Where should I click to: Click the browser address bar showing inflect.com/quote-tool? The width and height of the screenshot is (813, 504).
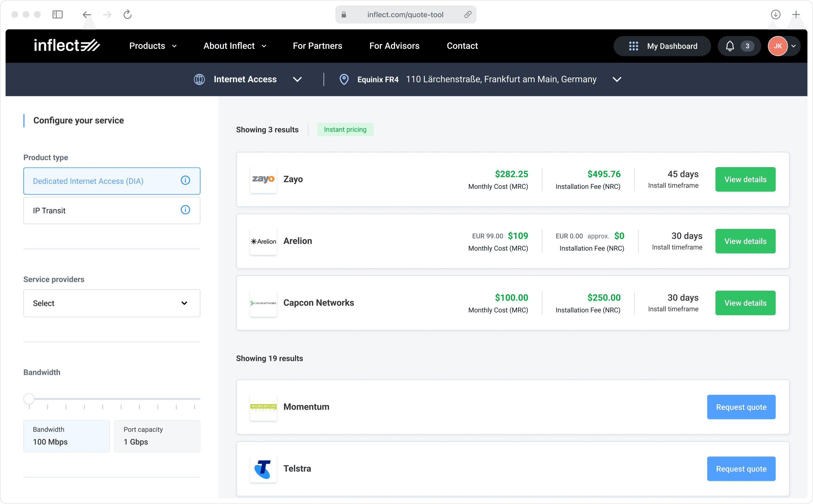click(405, 14)
